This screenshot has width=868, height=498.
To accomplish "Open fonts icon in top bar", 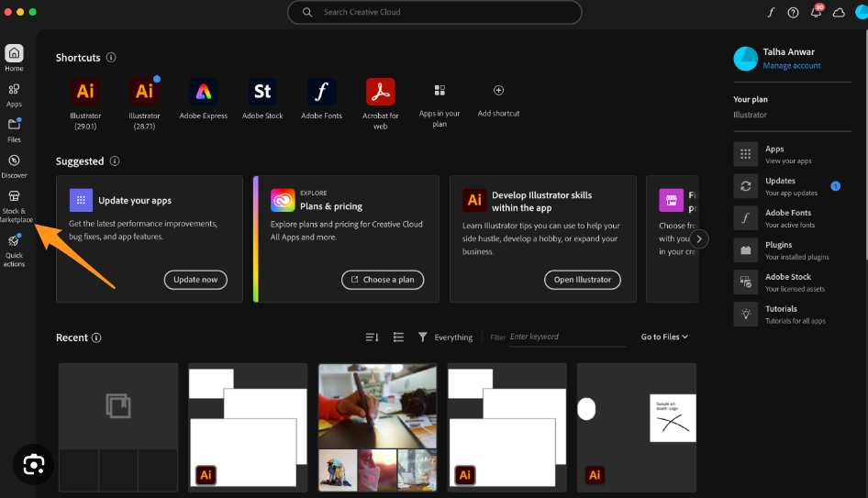I will (x=771, y=12).
